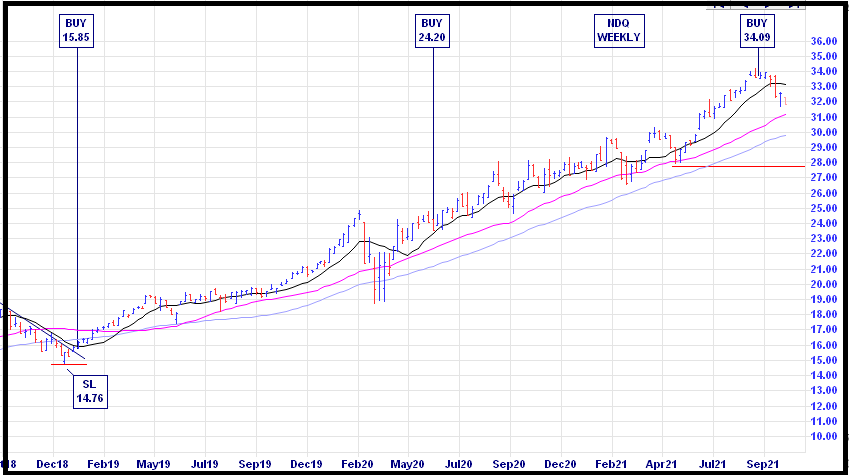849x475 pixels.
Task: Click the Sep21 date axis label
Action: point(763,464)
